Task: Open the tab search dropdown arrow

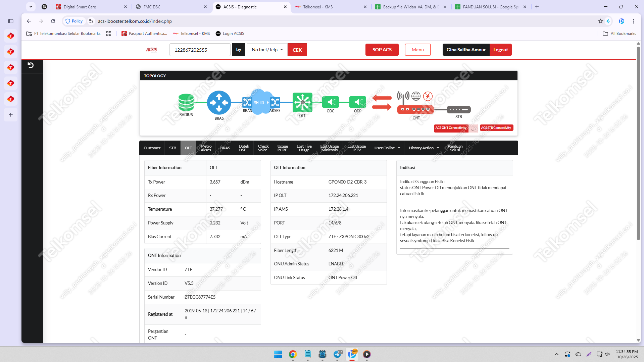Action: tap(31, 7)
